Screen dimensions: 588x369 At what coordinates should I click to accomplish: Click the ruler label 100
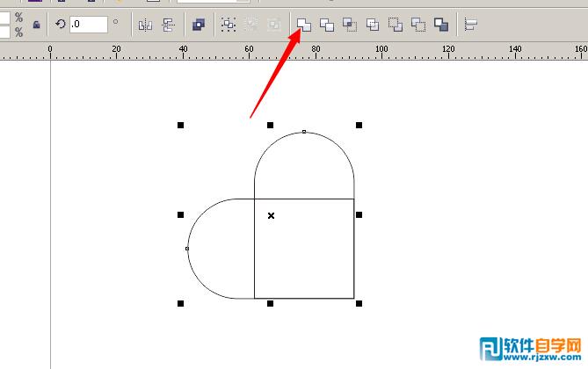click(381, 48)
